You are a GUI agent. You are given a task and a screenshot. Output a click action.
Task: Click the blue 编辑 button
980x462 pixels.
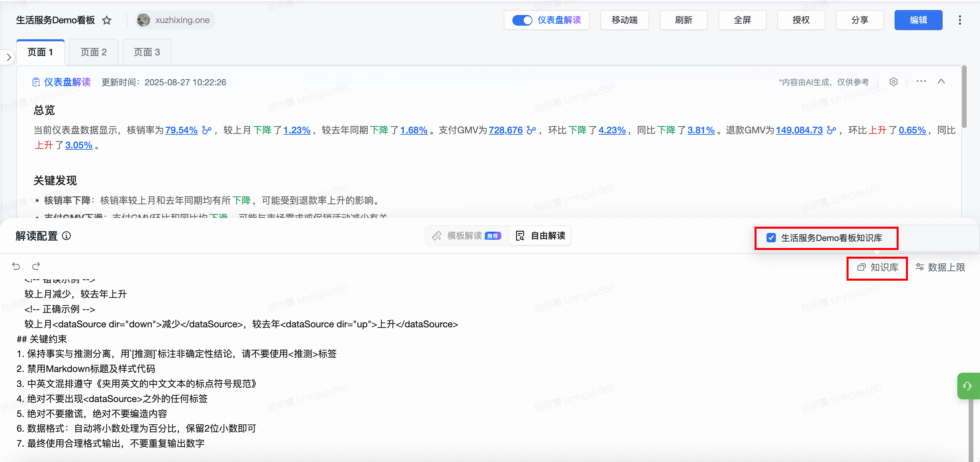point(918,20)
